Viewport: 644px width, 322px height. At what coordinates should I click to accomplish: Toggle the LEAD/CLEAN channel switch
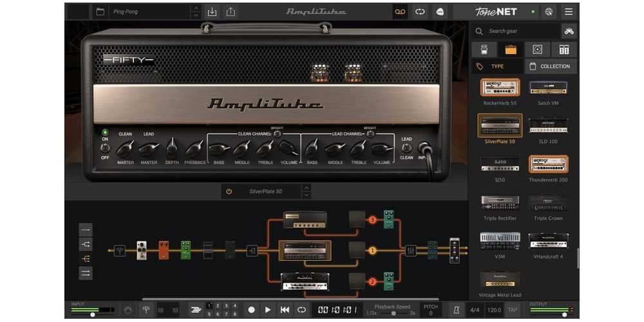point(406,147)
